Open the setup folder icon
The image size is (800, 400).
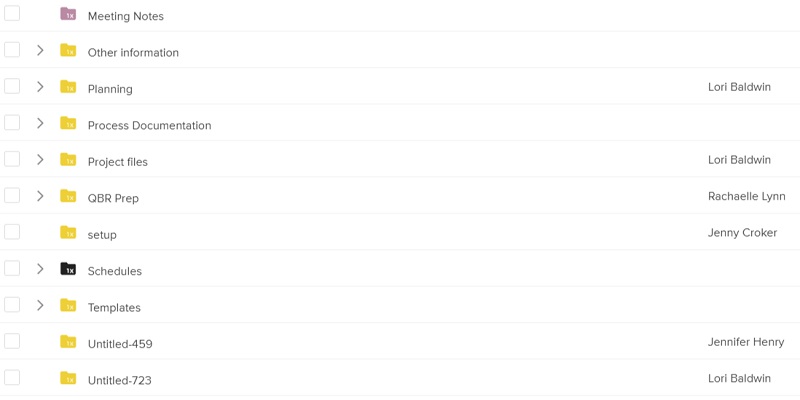coord(68,233)
